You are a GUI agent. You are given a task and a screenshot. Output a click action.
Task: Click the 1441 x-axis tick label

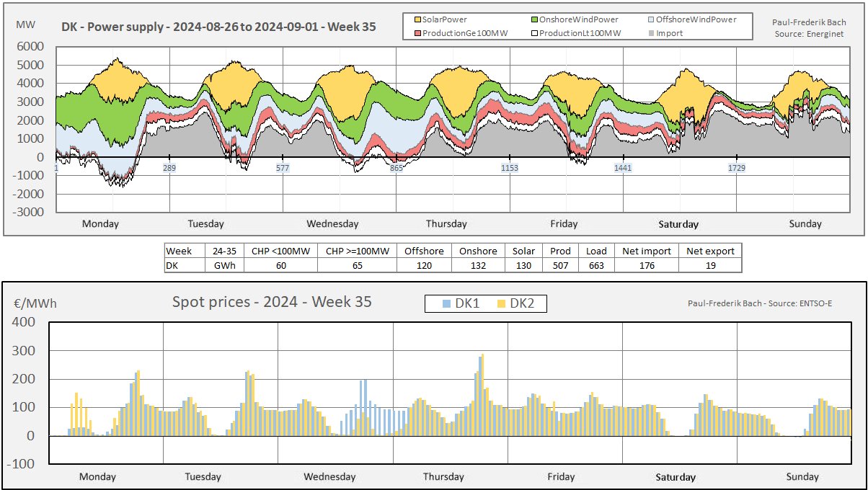pyautogui.click(x=622, y=168)
